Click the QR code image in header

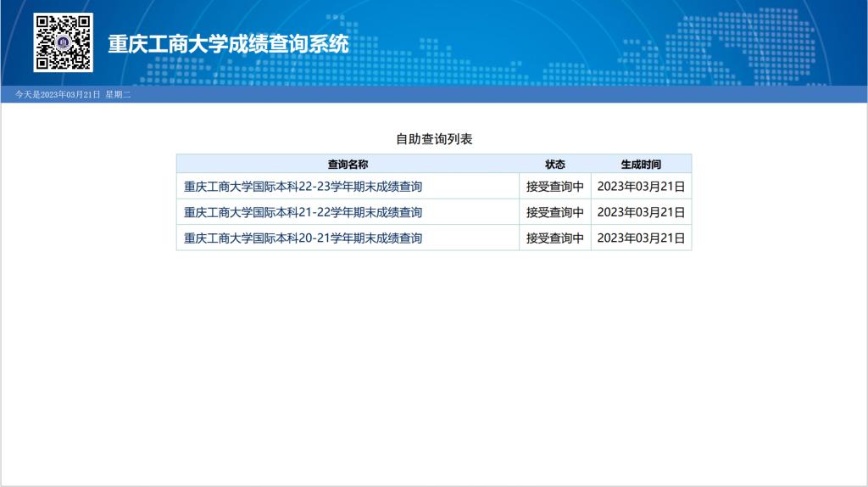click(63, 42)
